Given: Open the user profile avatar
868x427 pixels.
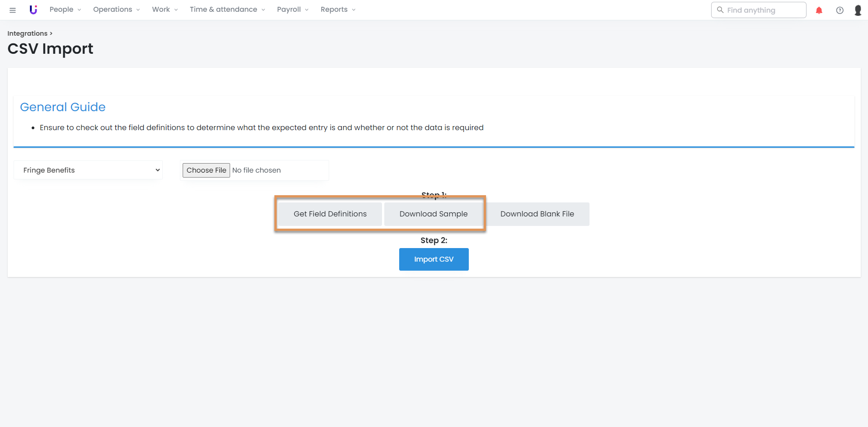Looking at the screenshot, I should click(x=858, y=10).
